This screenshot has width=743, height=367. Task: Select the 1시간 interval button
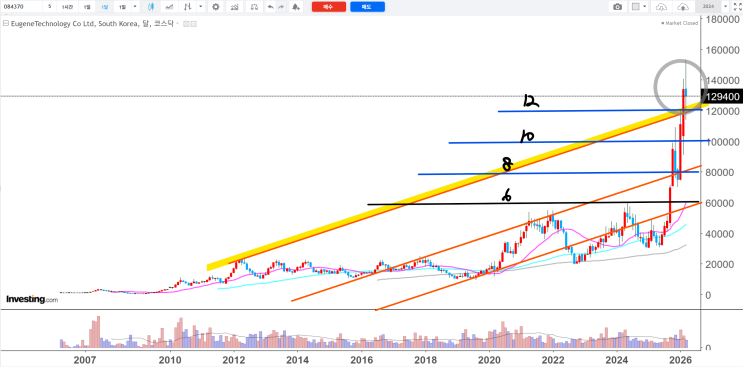click(67, 7)
